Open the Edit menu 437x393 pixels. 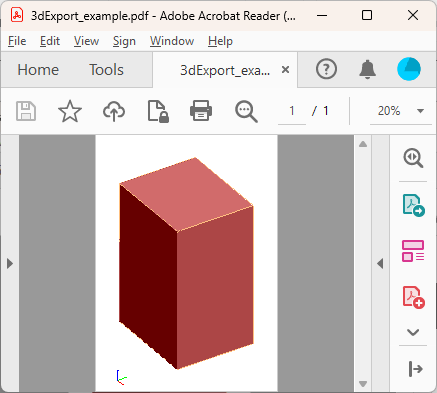50,41
